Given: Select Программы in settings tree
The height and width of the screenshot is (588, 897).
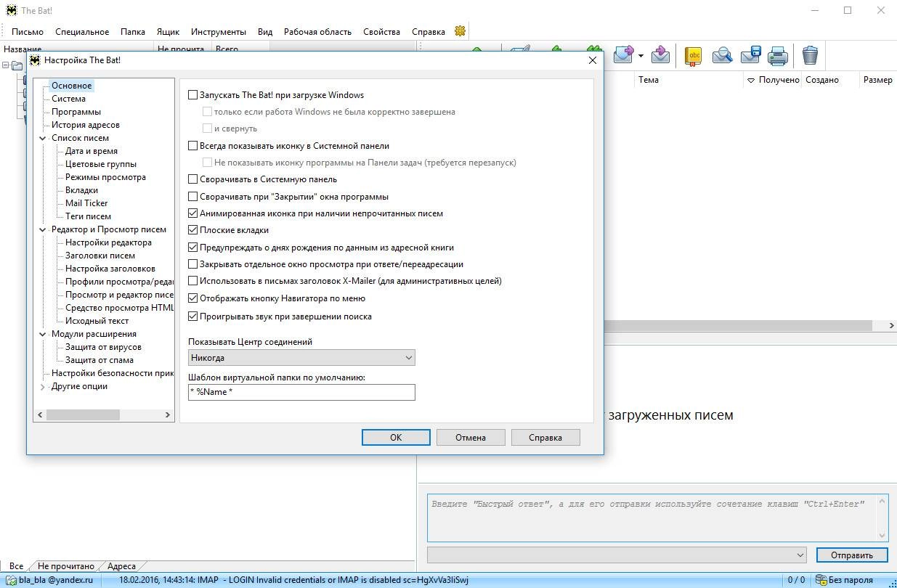Looking at the screenshot, I should (x=76, y=112).
